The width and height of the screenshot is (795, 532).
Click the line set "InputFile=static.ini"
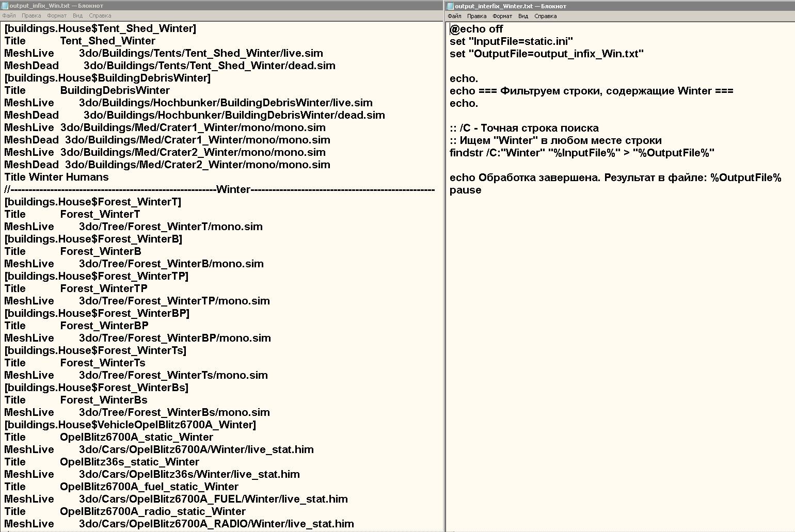[x=511, y=41]
